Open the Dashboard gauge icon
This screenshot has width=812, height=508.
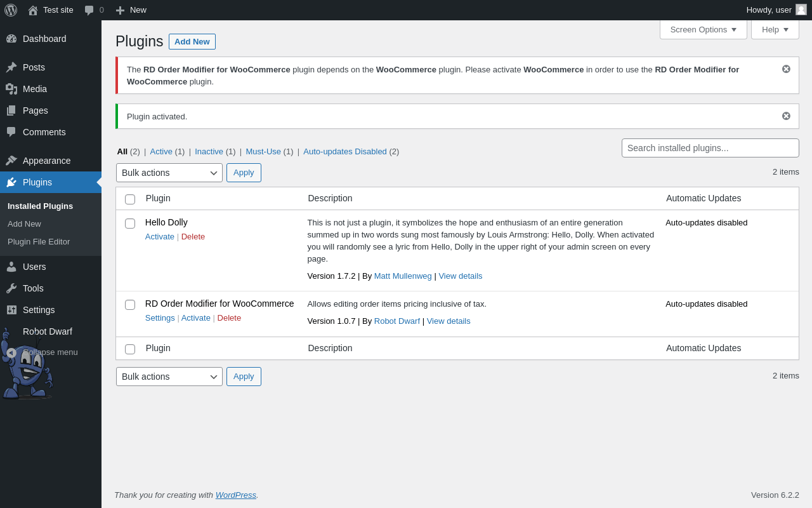[x=11, y=39]
